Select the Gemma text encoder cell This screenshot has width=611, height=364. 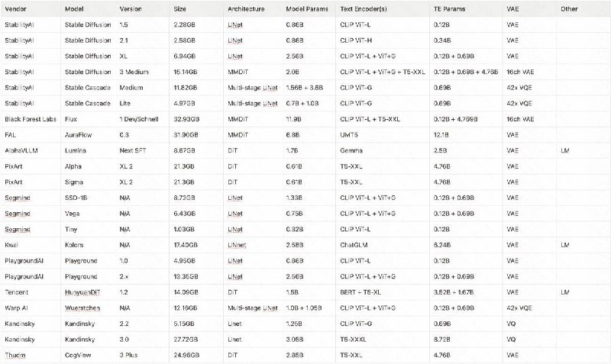[x=351, y=151]
